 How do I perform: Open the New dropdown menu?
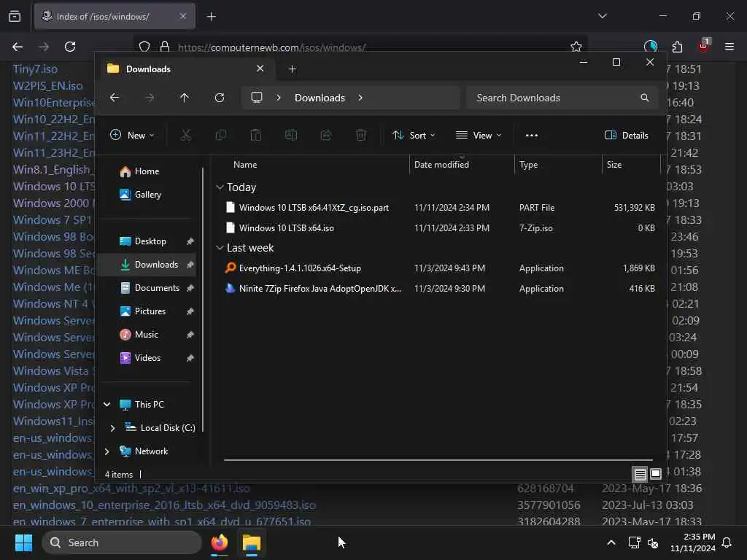(132, 135)
